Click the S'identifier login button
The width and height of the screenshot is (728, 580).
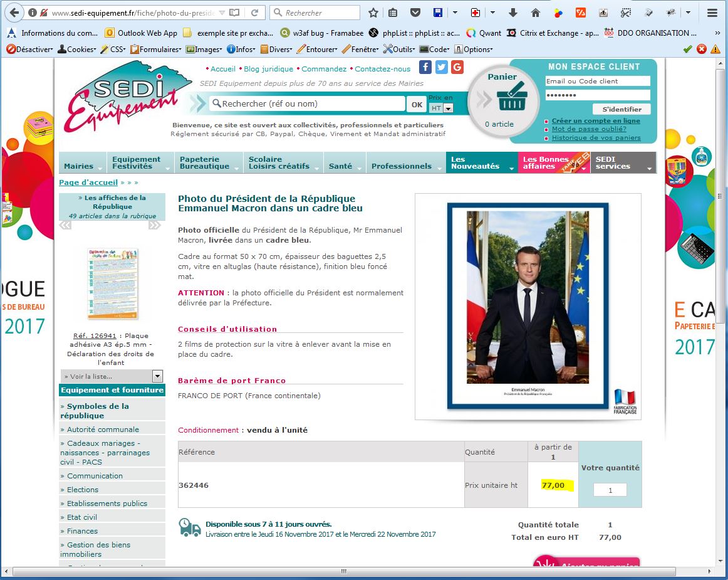(x=621, y=109)
